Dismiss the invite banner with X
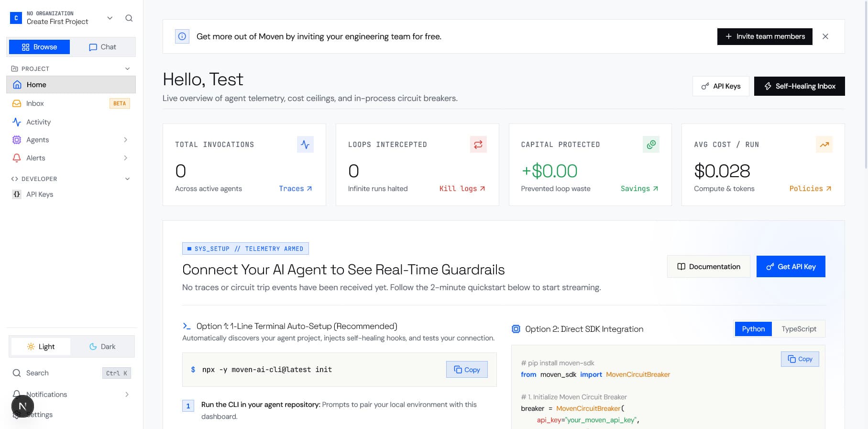This screenshot has width=868, height=429. (x=825, y=36)
